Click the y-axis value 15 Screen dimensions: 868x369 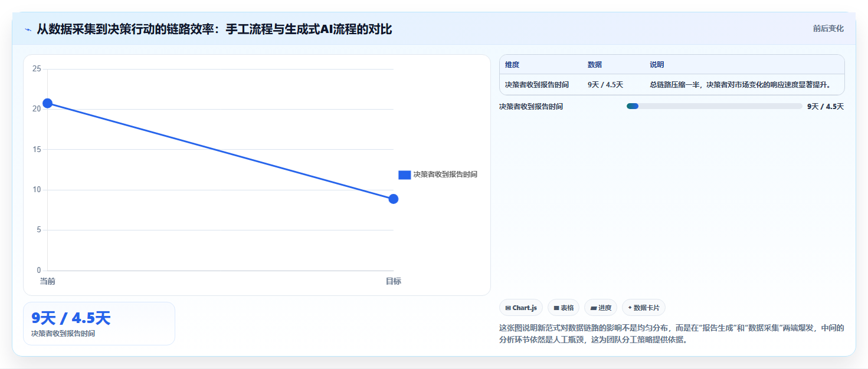37,149
